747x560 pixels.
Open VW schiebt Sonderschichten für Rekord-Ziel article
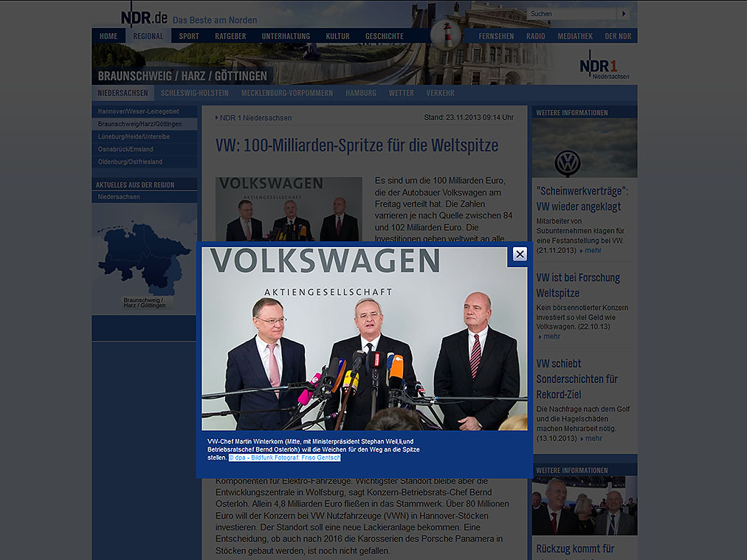tap(577, 379)
